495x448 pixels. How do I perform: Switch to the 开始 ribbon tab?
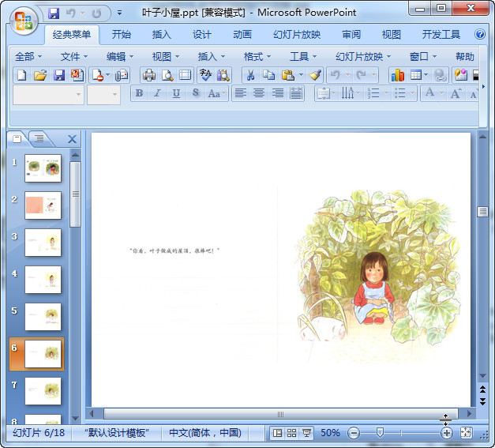coord(122,35)
